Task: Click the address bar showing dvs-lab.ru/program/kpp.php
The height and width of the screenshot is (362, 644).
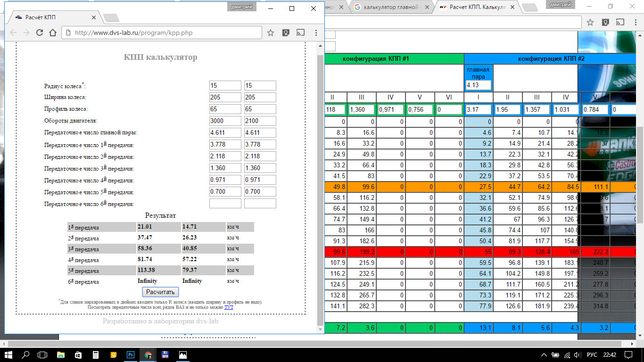Action: 162,33
